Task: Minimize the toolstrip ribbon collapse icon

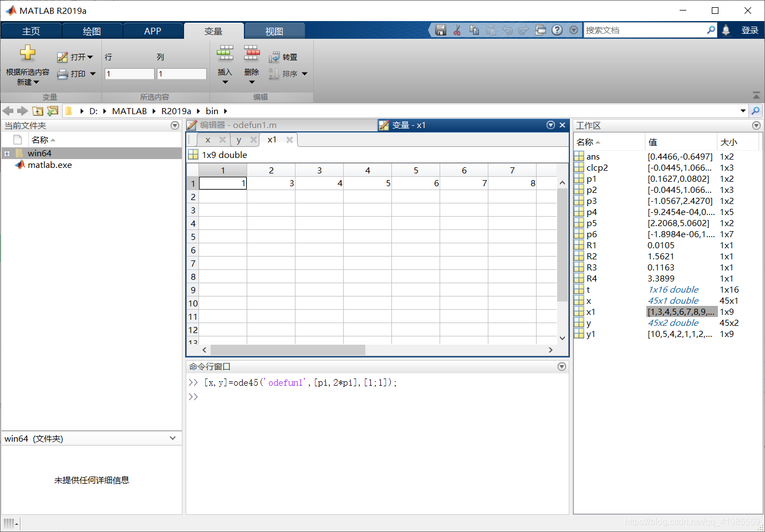Action: coord(756,95)
